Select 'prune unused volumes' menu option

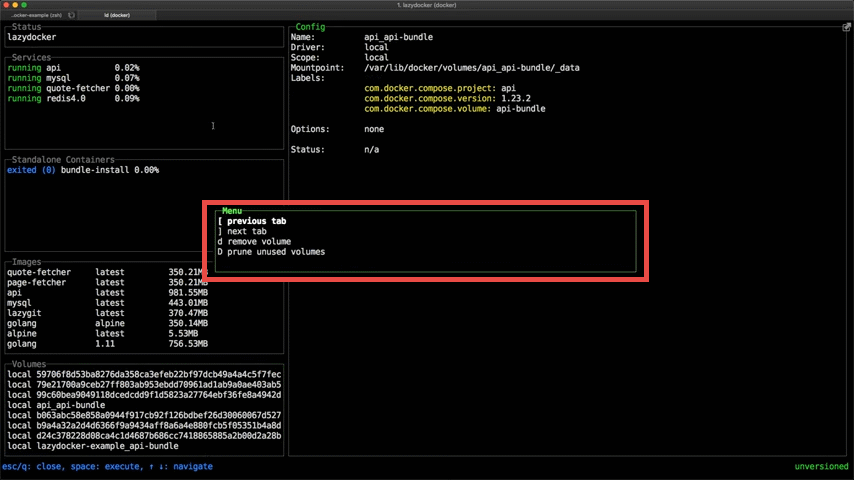pyautogui.click(x=271, y=252)
